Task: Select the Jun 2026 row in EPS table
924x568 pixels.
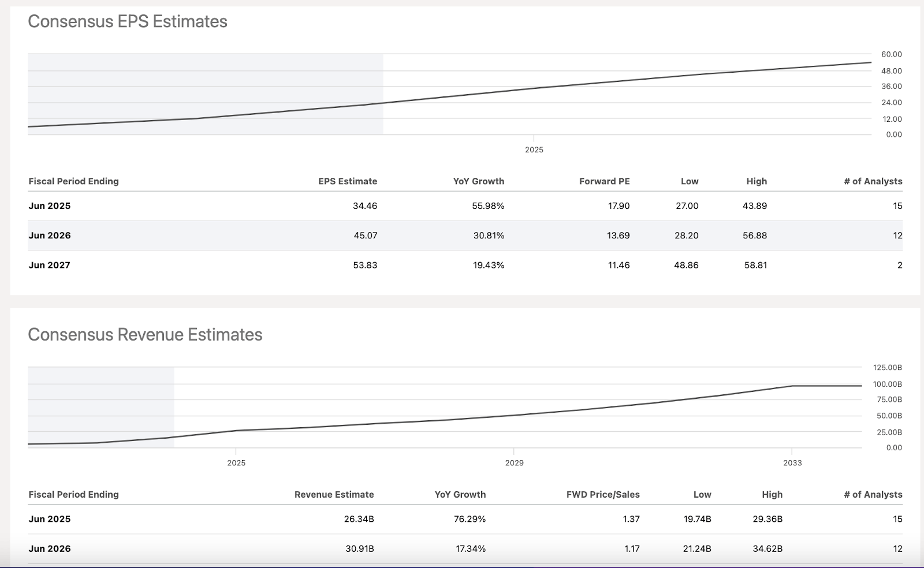Action: click(50, 236)
